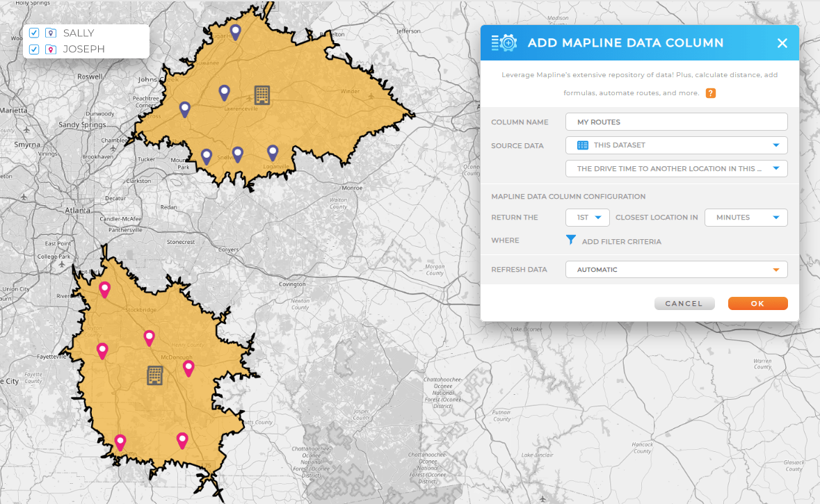The width and height of the screenshot is (820, 504).
Task: Select the pink pin near Henry County label
Action: [149, 338]
